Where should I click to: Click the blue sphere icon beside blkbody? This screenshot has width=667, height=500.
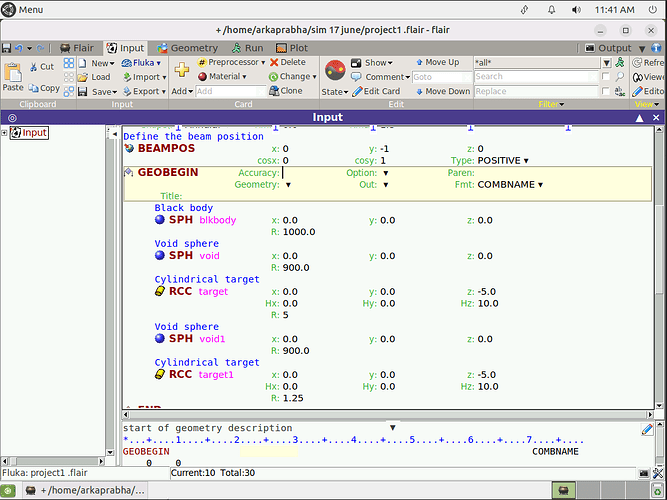(x=160, y=220)
